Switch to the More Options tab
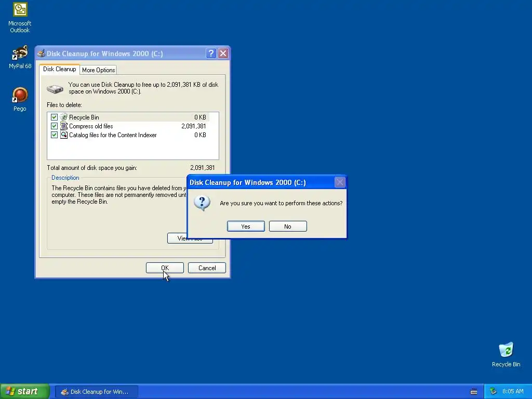Image resolution: width=532 pixels, height=399 pixels. pyautogui.click(x=98, y=70)
